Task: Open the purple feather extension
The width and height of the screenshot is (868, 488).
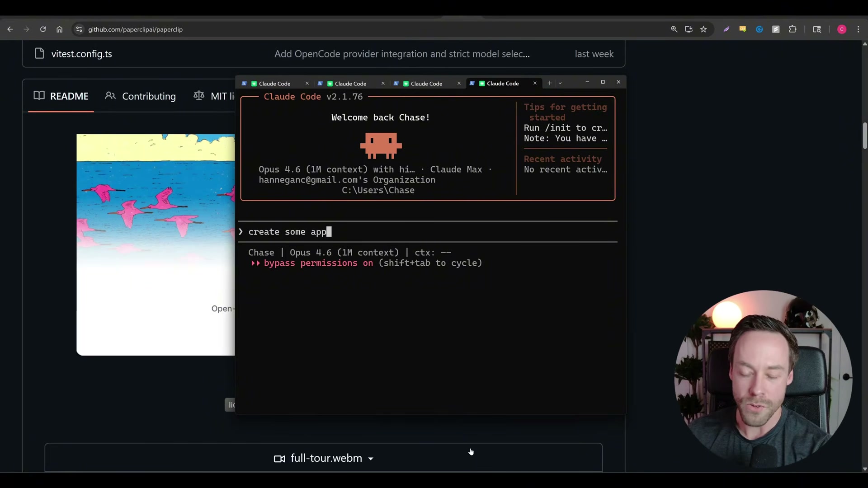Action: (726, 29)
